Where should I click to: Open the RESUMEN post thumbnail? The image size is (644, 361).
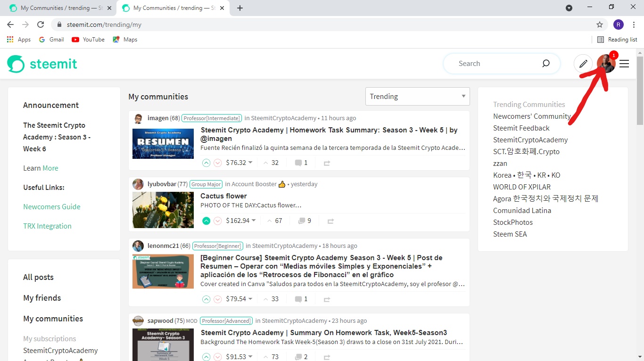(x=163, y=143)
